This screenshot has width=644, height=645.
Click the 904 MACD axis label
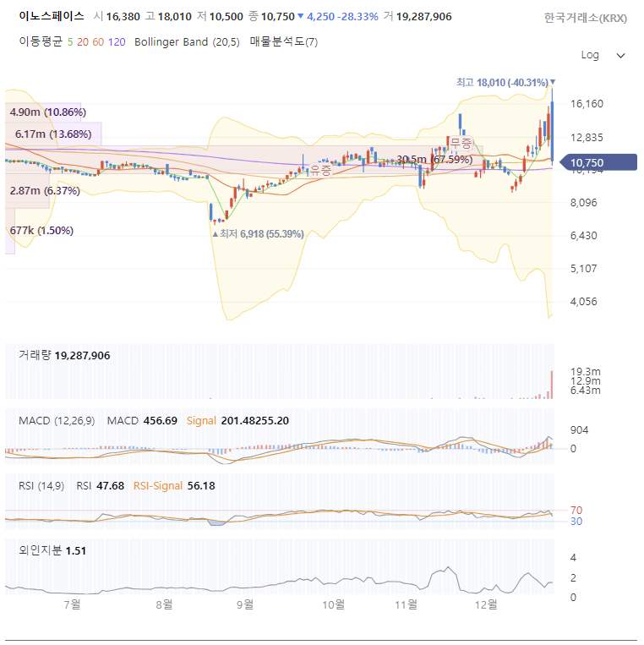[x=580, y=430]
